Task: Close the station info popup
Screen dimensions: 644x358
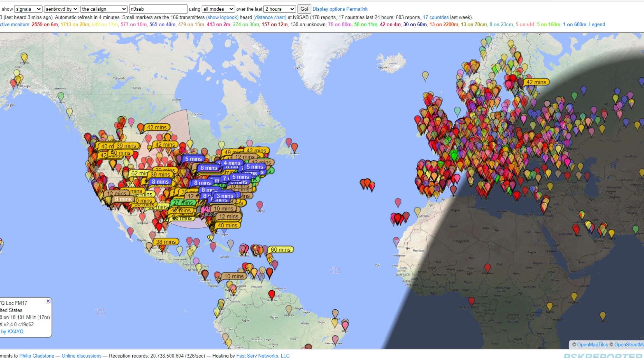Action: [48, 301]
